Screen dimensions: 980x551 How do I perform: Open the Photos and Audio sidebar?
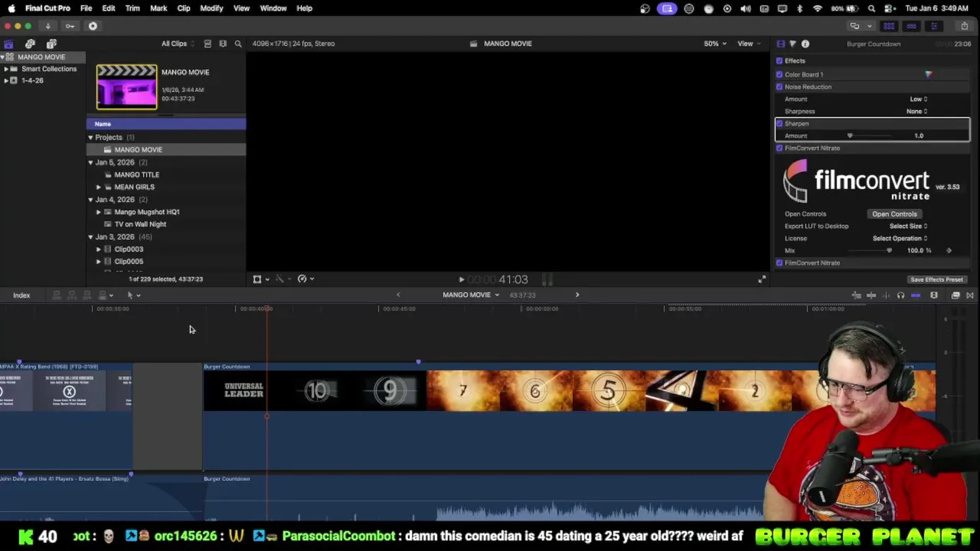point(30,44)
